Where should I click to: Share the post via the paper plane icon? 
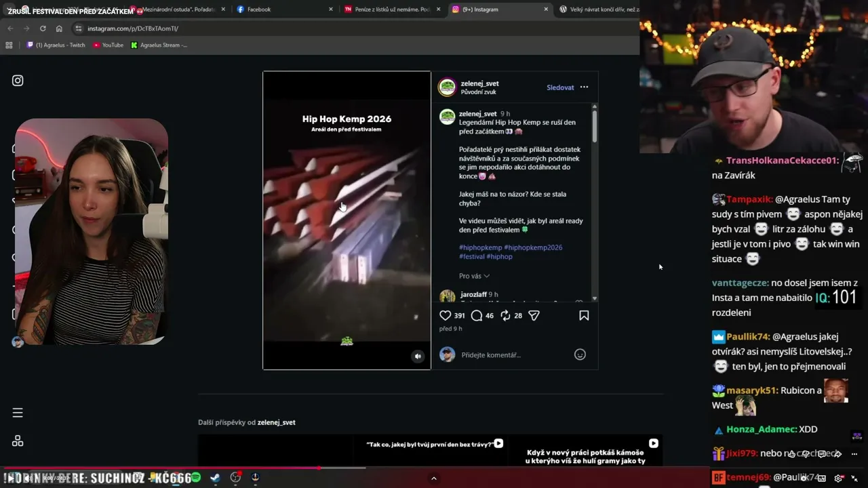tap(534, 315)
